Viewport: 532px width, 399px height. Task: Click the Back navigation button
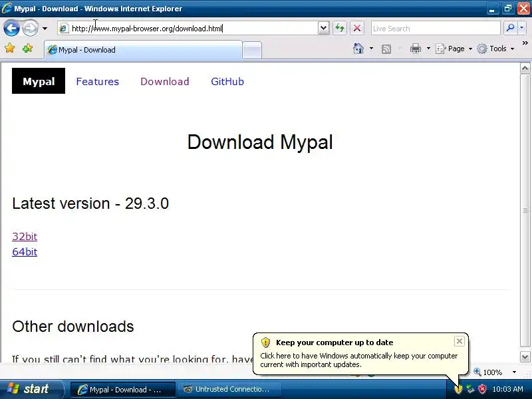click(11, 28)
